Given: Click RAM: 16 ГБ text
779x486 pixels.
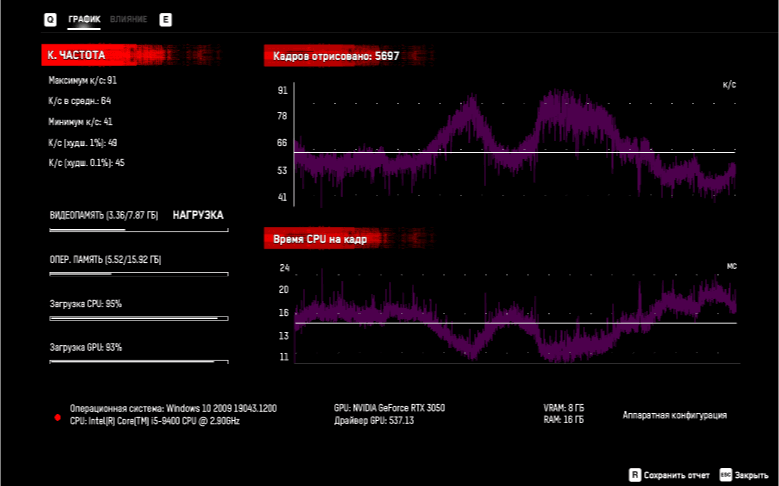Looking at the screenshot, I should pyautogui.click(x=564, y=420).
